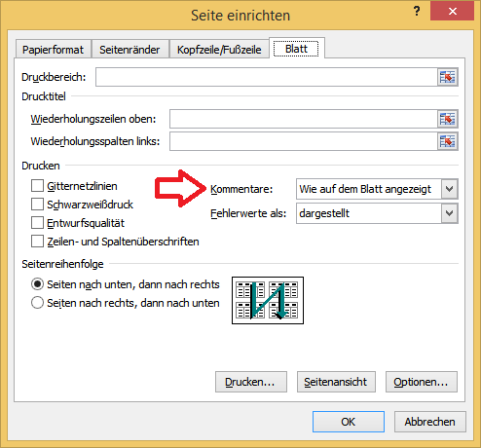Toggle the Entwurfsqualität checkbox
481x448 pixels.
coord(37,223)
